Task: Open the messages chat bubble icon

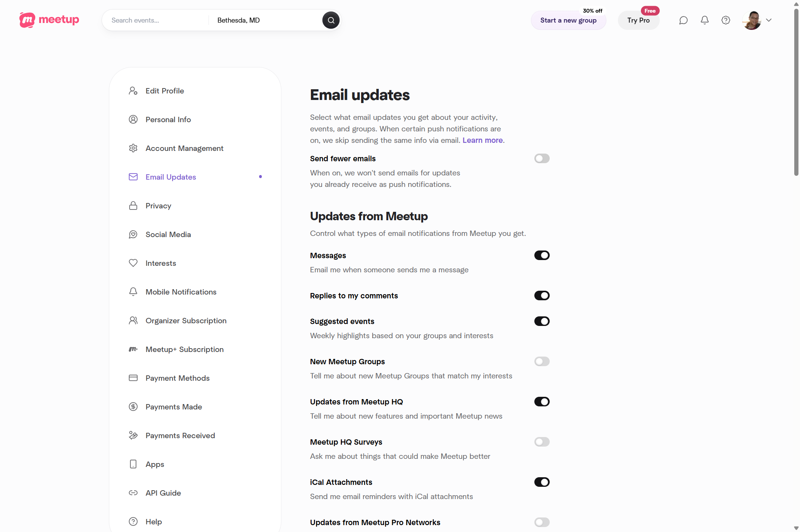Action: pyautogui.click(x=683, y=20)
